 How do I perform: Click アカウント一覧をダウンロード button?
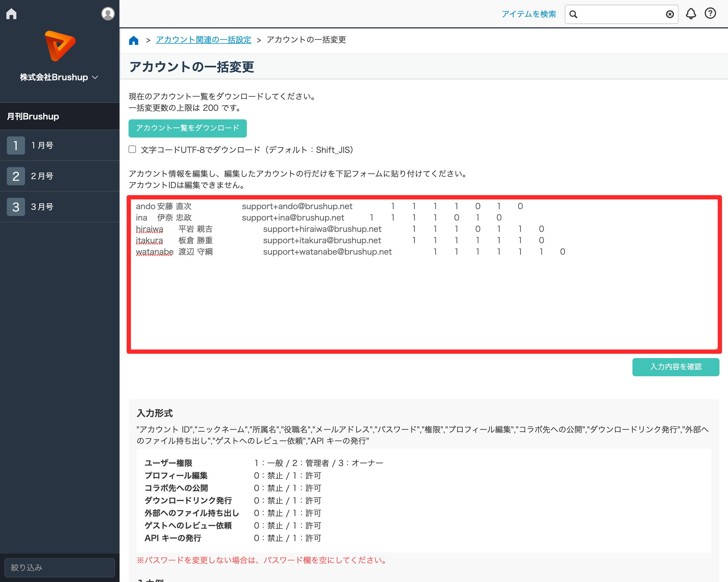[x=187, y=128]
